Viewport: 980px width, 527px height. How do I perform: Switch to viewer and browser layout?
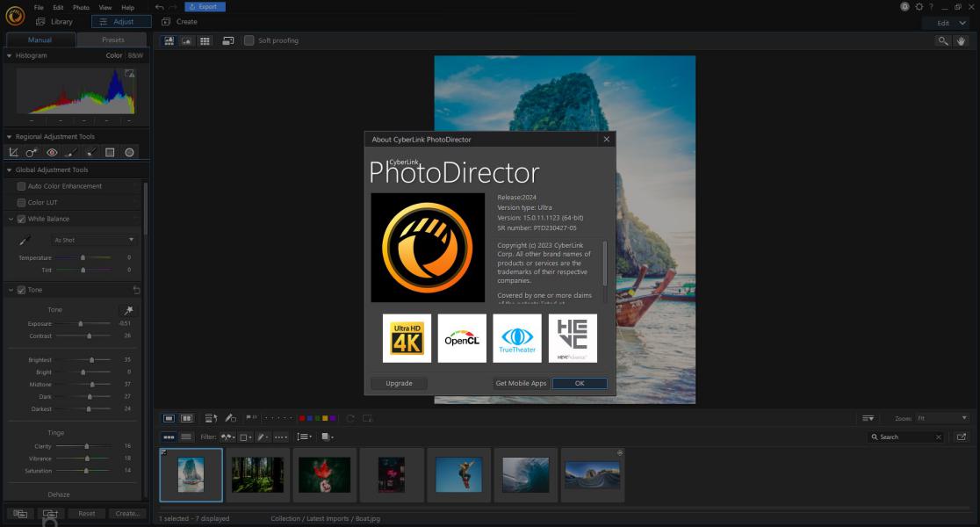pyautogui.click(x=169, y=40)
